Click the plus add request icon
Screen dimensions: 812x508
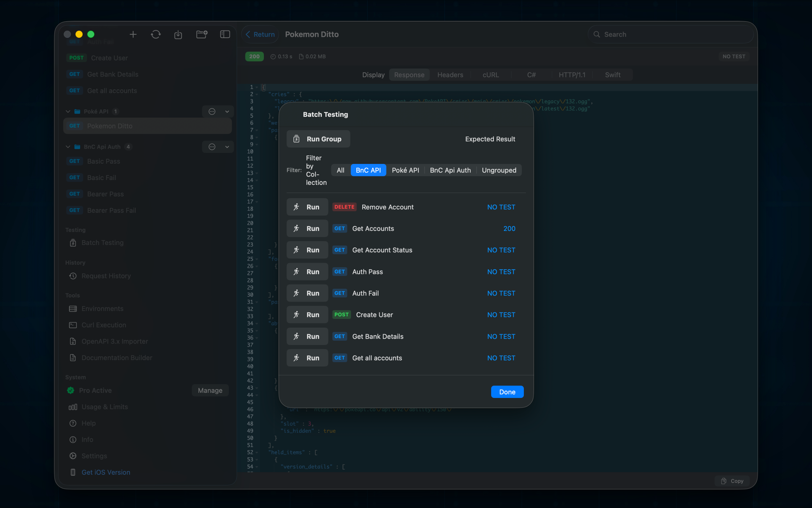[133, 34]
